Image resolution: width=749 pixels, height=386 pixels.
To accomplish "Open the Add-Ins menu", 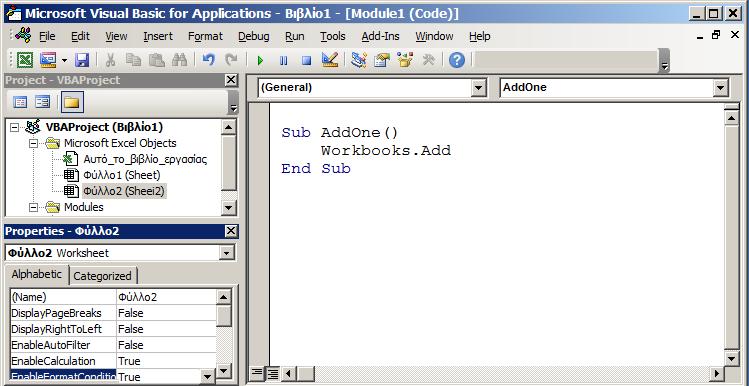I will pyautogui.click(x=380, y=36).
